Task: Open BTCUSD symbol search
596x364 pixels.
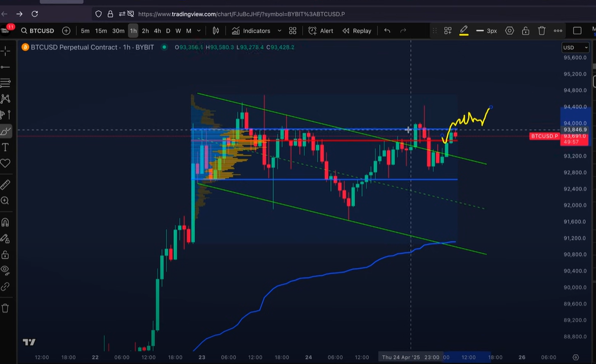Action: tap(38, 31)
